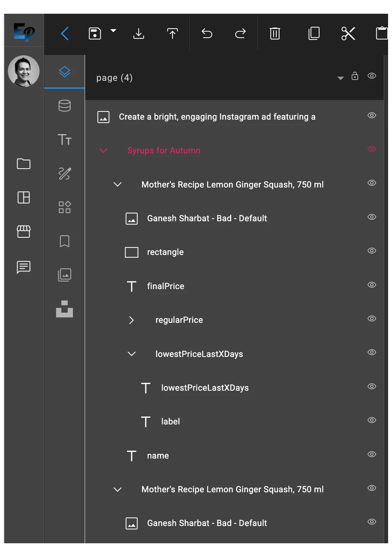Collapse the Syrups for Autumn group
Screen dimensions: 392x557
(x=103, y=151)
